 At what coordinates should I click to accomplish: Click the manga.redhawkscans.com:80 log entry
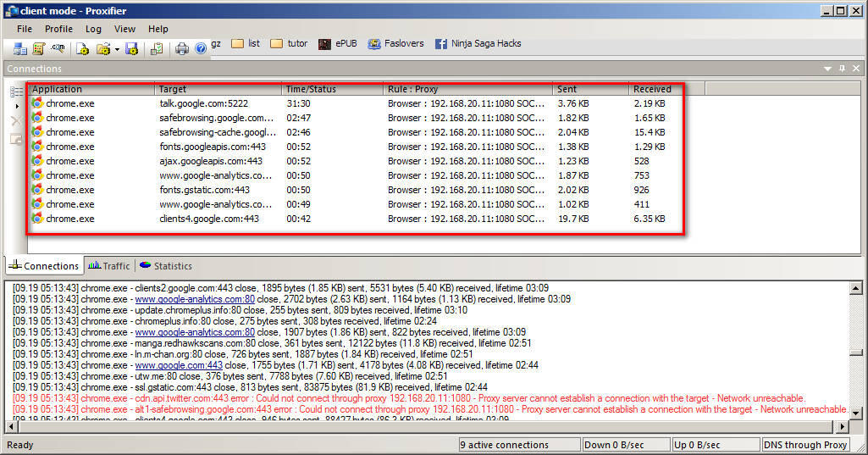[272, 344]
